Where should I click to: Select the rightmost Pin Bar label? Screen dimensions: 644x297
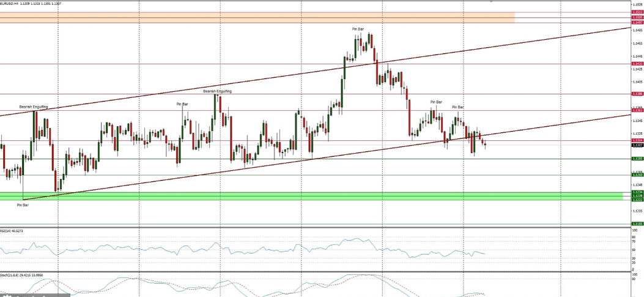(x=458, y=107)
